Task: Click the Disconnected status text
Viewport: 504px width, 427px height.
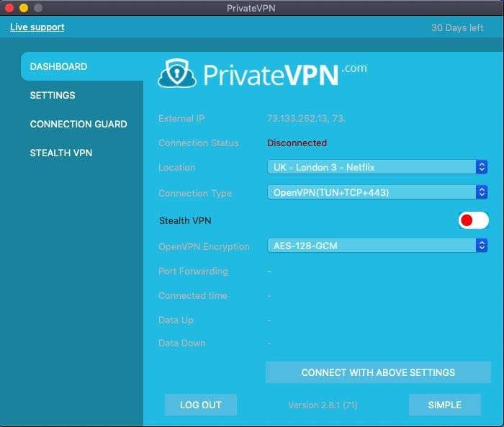Action: (x=297, y=143)
